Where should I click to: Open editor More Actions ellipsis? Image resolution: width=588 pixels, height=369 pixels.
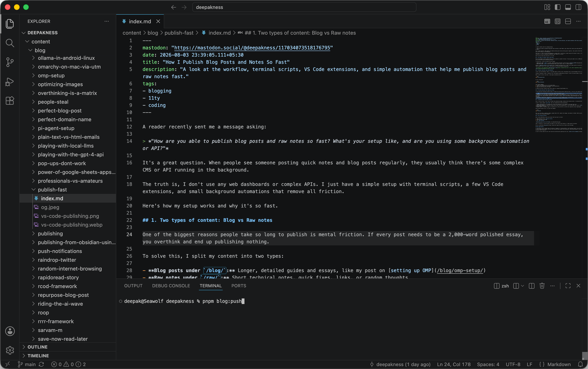coord(578,21)
